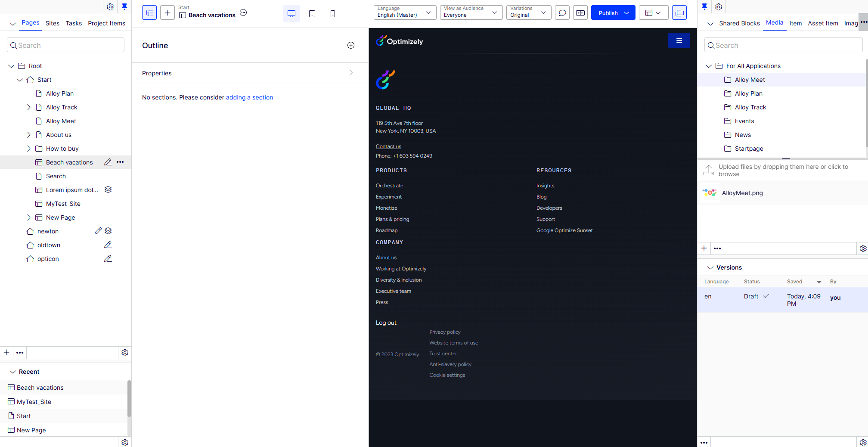Click the Google Optimize Sunset link
The height and width of the screenshot is (447, 868).
[564, 230]
